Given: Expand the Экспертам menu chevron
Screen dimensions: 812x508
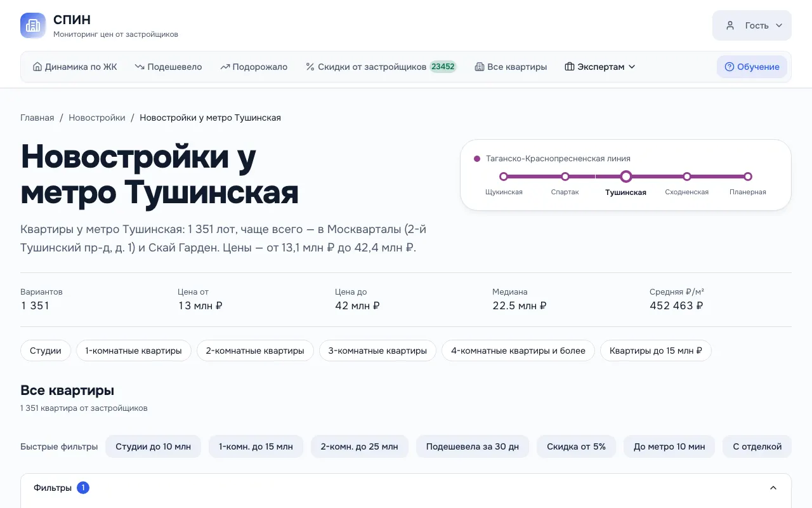Looking at the screenshot, I should point(632,67).
